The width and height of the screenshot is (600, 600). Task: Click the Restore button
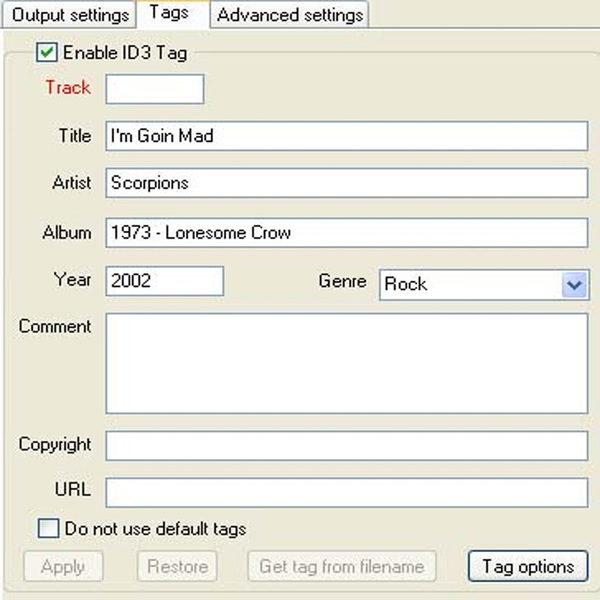click(x=178, y=566)
